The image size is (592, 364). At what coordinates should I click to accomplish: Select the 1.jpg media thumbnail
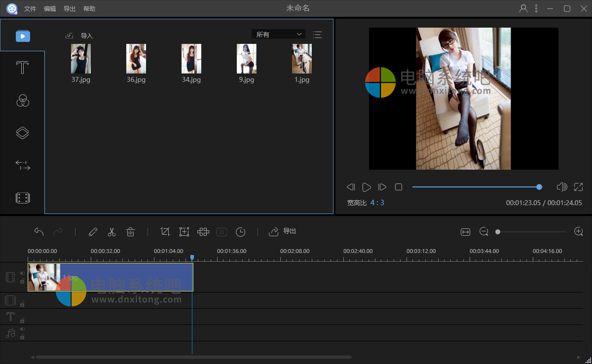pyautogui.click(x=302, y=59)
